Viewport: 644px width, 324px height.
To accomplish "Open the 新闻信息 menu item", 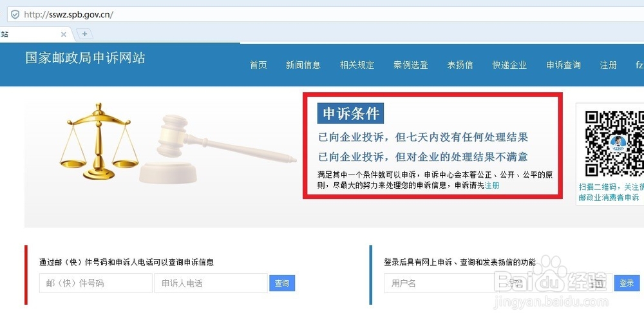I will 303,65.
